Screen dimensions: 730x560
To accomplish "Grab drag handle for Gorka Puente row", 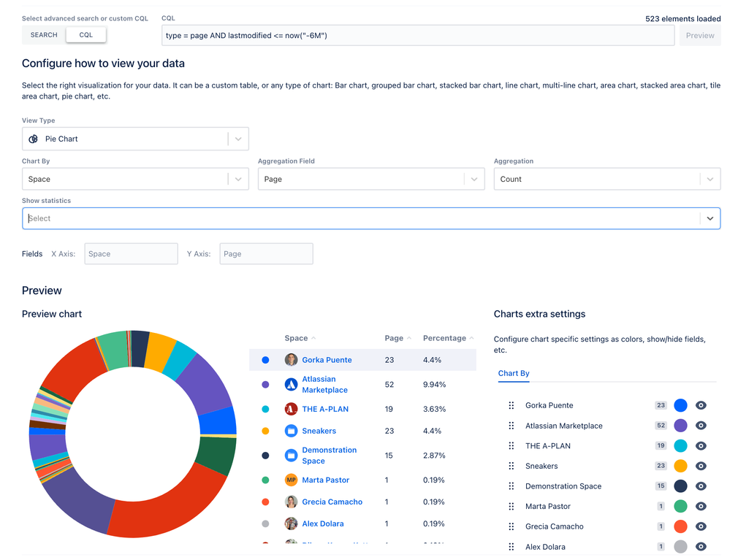I will pos(512,405).
